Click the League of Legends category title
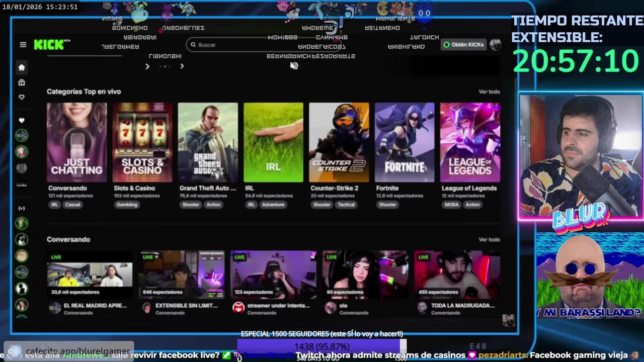This screenshot has width=644, height=362. pyautogui.click(x=469, y=188)
